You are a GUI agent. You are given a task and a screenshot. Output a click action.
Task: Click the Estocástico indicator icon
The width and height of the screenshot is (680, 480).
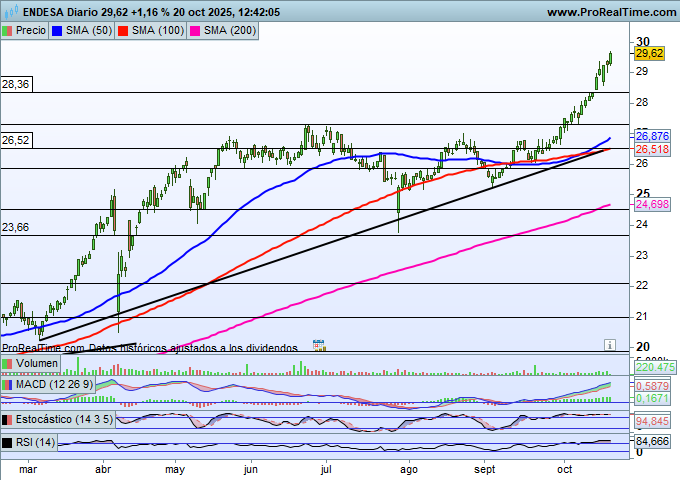tap(9, 420)
